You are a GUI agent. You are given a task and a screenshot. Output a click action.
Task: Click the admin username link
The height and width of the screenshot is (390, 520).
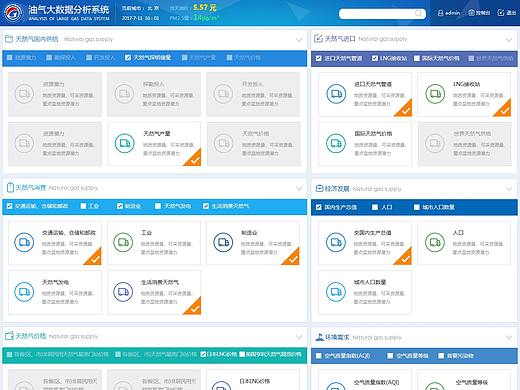coord(453,13)
